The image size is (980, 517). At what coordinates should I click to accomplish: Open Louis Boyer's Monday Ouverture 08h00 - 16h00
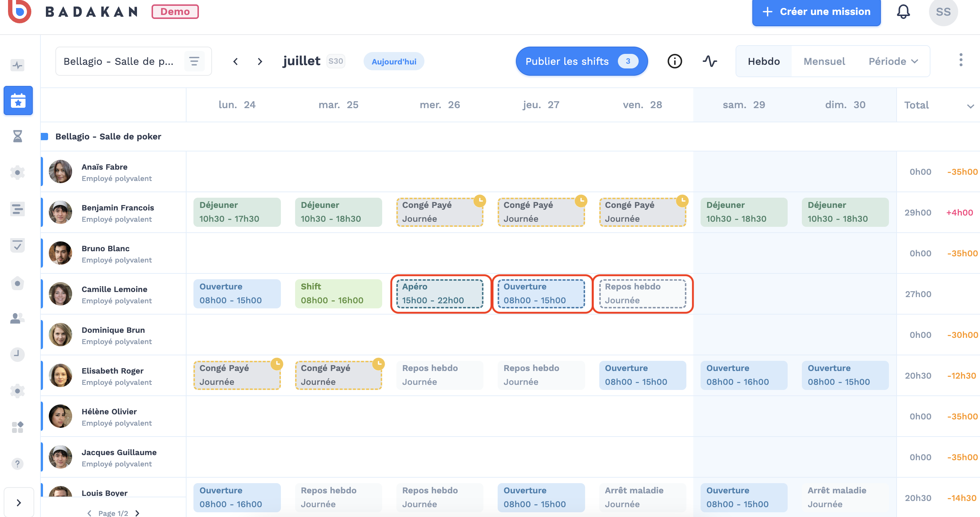pos(237,497)
